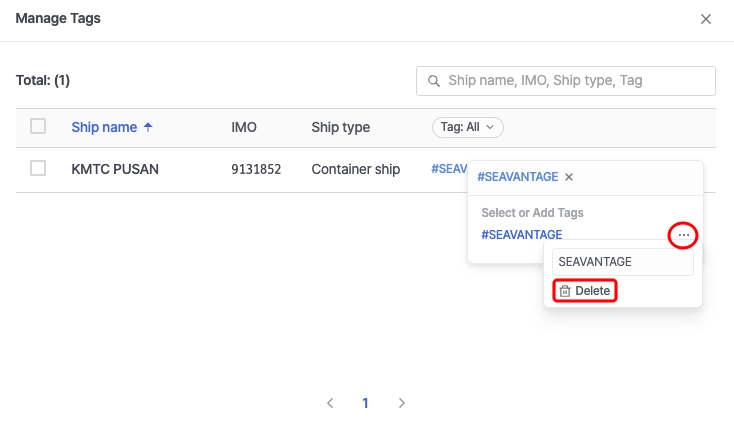
Task: Click the #SEAVANTAGE tag option in list
Action: [521, 235]
